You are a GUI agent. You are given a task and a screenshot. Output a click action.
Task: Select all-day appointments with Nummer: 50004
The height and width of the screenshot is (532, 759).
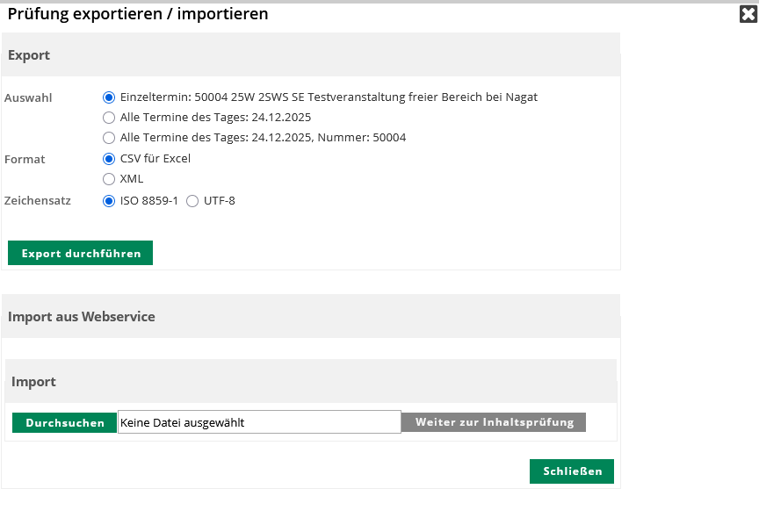tap(109, 138)
